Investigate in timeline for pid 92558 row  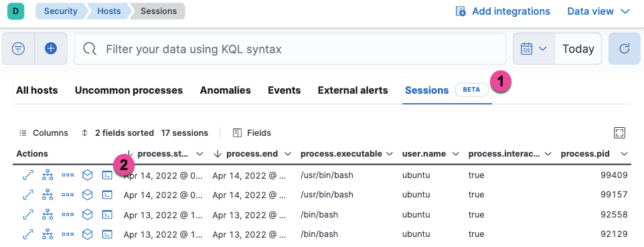point(88,214)
